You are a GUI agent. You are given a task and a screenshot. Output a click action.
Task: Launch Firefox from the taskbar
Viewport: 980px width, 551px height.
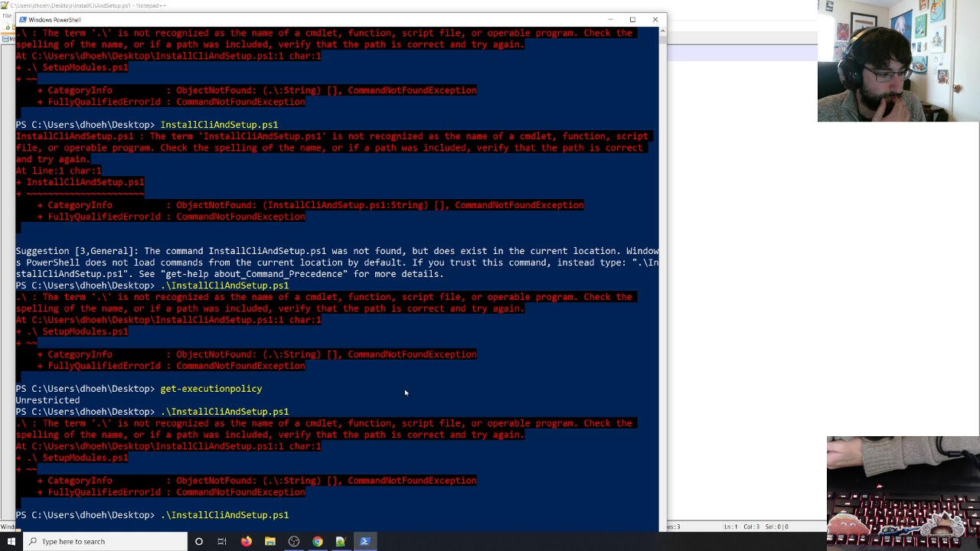pos(246,541)
